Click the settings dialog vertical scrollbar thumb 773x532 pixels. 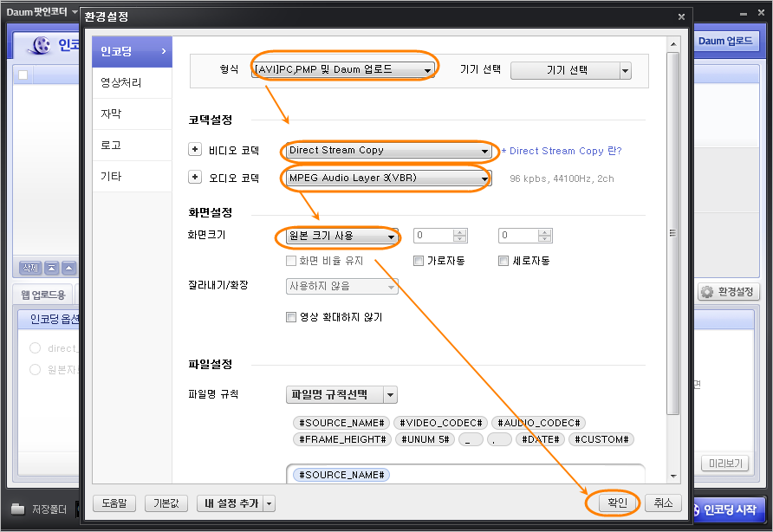coord(673,233)
